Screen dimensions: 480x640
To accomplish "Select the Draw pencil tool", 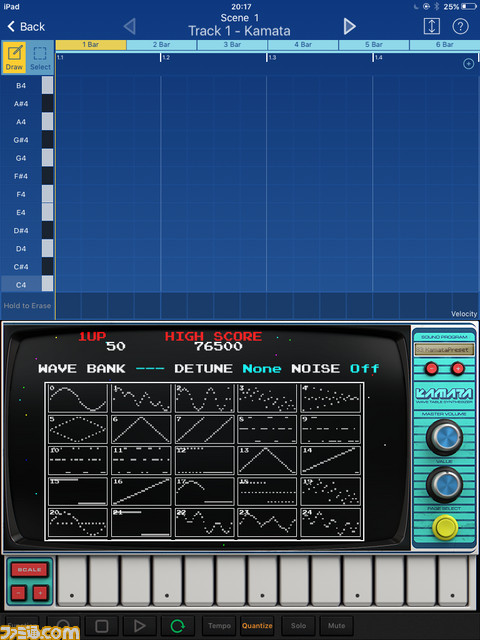I will click(14, 58).
